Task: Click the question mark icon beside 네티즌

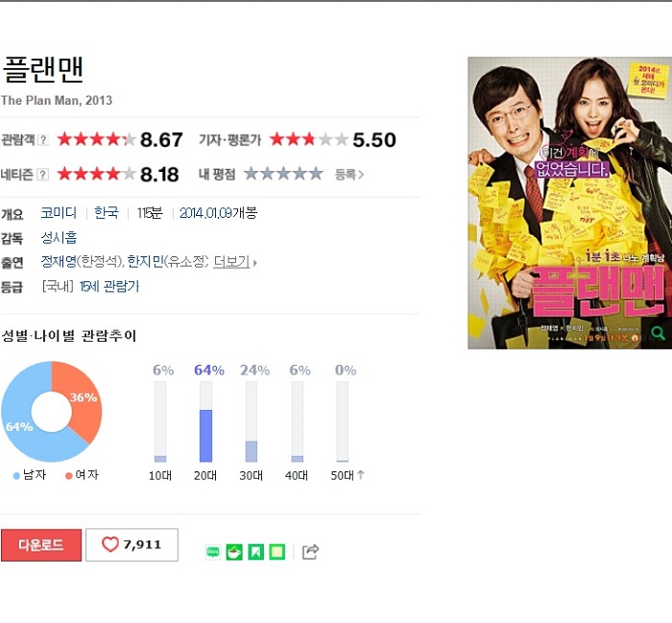Action: [43, 175]
